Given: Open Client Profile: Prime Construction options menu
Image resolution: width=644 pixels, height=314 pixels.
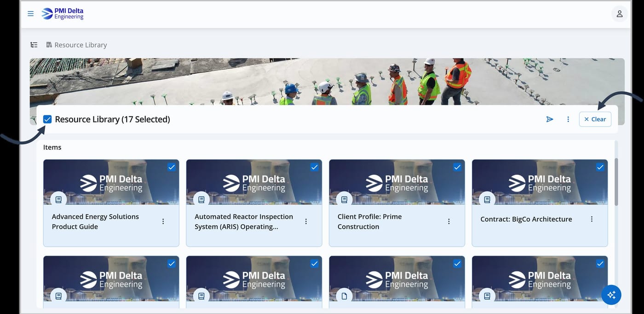Looking at the screenshot, I should 449,221.
